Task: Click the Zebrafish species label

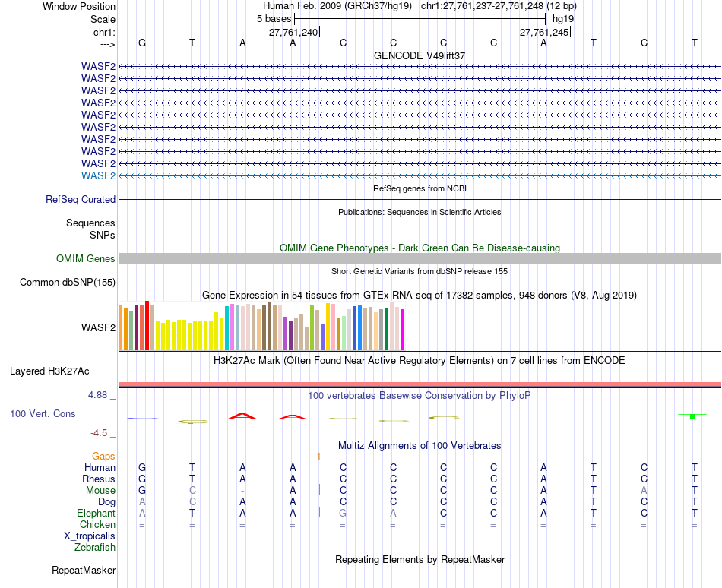Action: [95, 548]
